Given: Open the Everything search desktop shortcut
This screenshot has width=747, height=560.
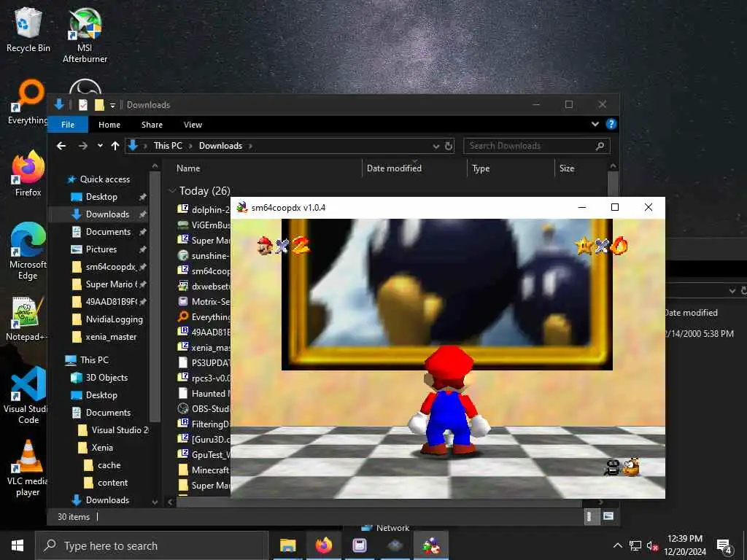Looking at the screenshot, I should click(x=28, y=102).
